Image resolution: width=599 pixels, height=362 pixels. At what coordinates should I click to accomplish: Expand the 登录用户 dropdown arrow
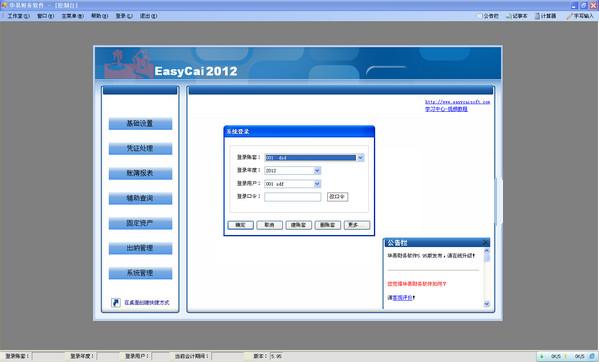317,184
